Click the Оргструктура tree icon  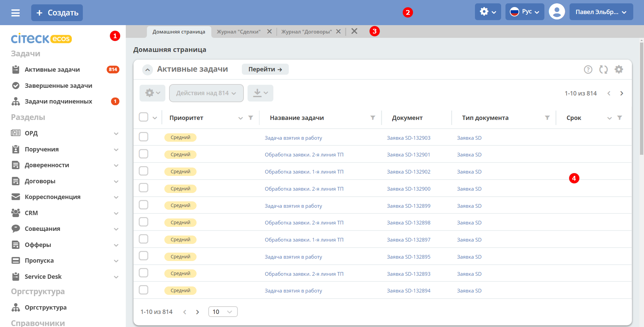point(16,307)
